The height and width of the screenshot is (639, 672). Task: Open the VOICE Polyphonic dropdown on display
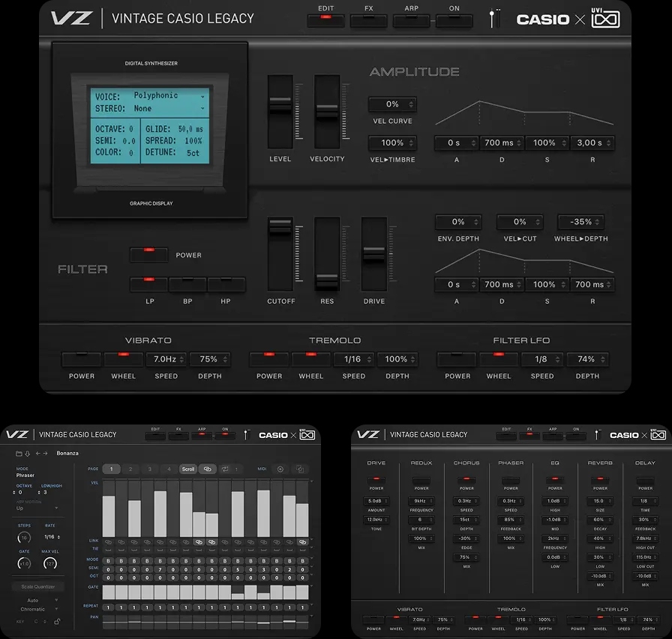[169, 95]
